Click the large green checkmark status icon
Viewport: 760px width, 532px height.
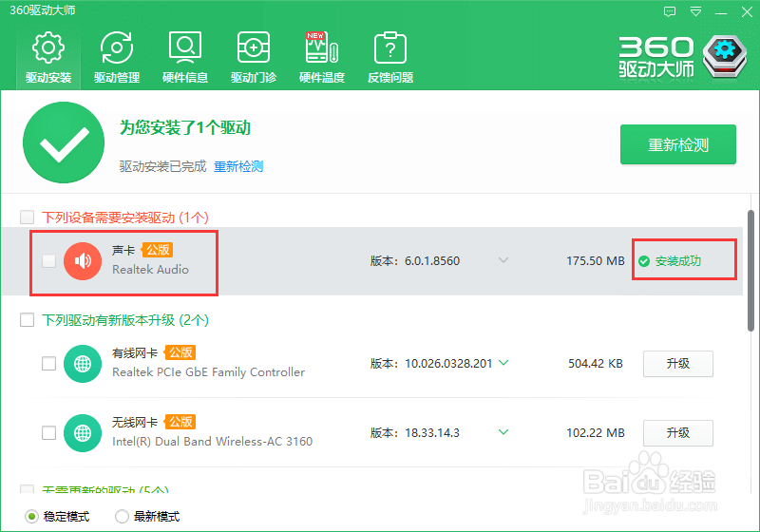[64, 142]
